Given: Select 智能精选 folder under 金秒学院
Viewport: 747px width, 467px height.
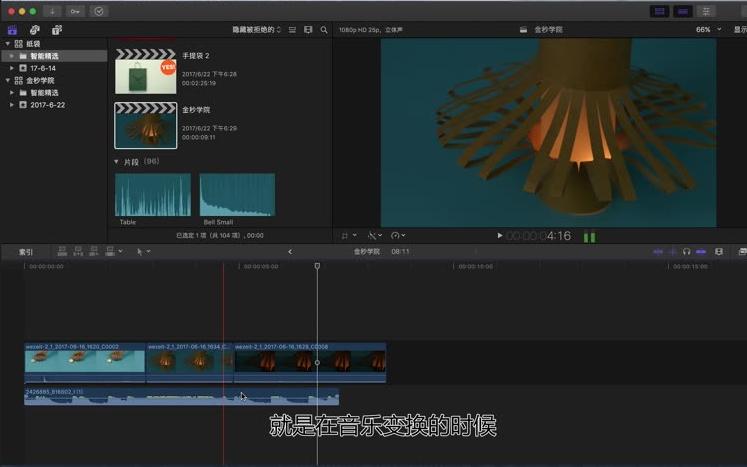Looking at the screenshot, I should point(54,92).
